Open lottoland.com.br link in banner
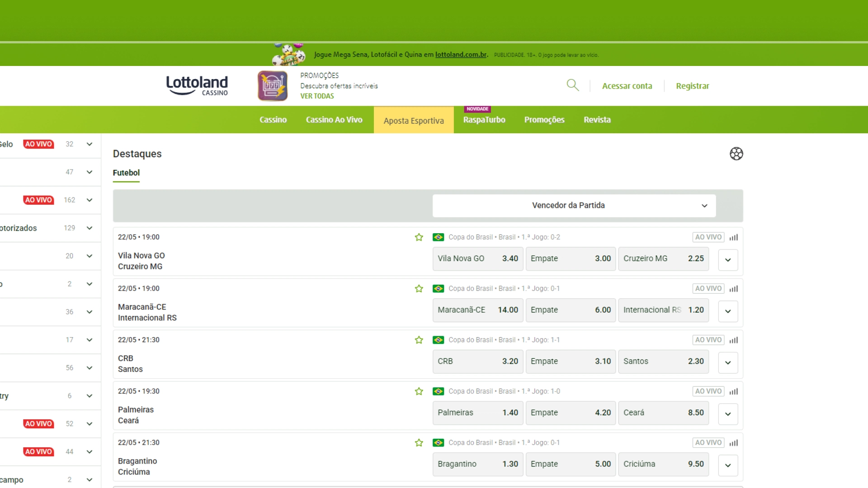This screenshot has width=868, height=488. pyautogui.click(x=461, y=55)
